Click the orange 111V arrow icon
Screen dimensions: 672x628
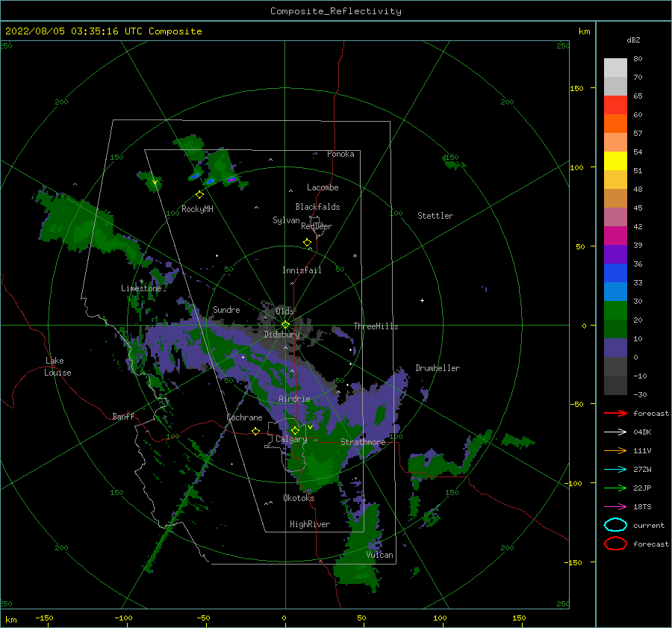[x=615, y=450]
